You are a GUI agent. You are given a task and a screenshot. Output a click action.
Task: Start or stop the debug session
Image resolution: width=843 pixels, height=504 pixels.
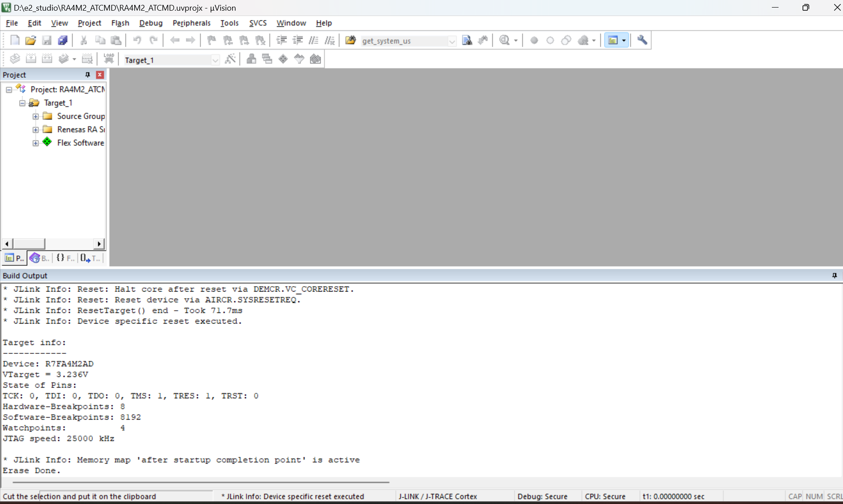coord(505,40)
